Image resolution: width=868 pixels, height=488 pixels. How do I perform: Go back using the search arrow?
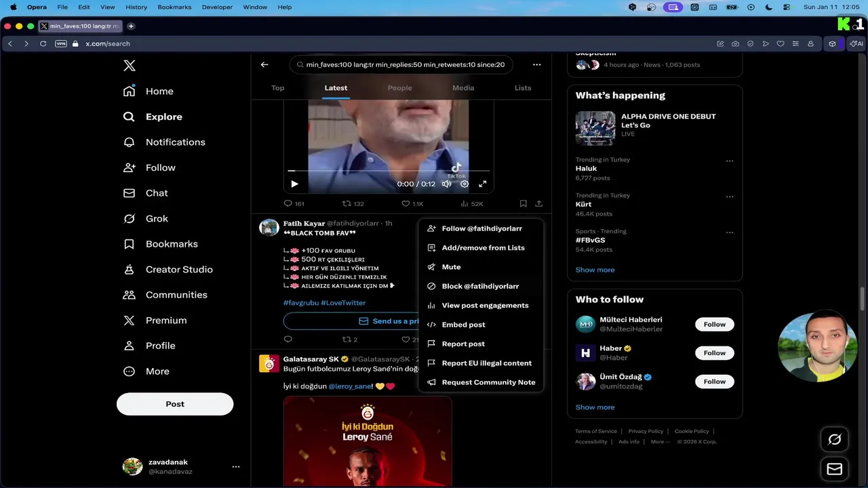(264, 65)
